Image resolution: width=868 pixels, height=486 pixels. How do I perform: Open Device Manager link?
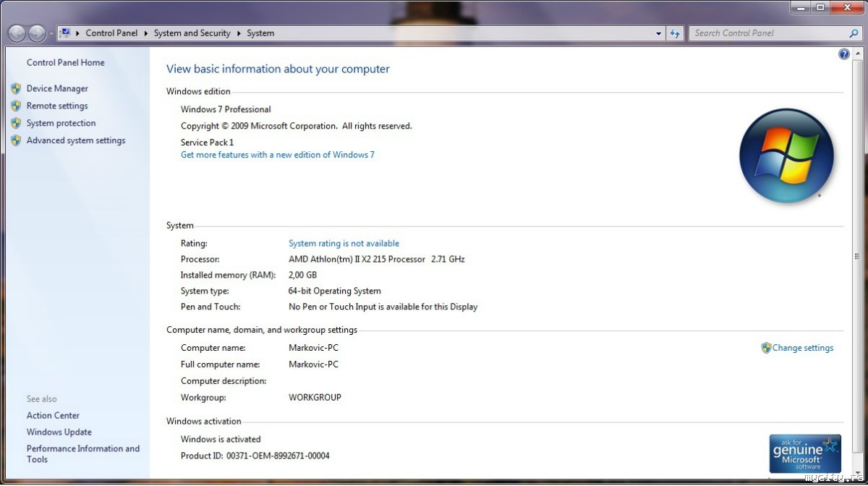57,88
